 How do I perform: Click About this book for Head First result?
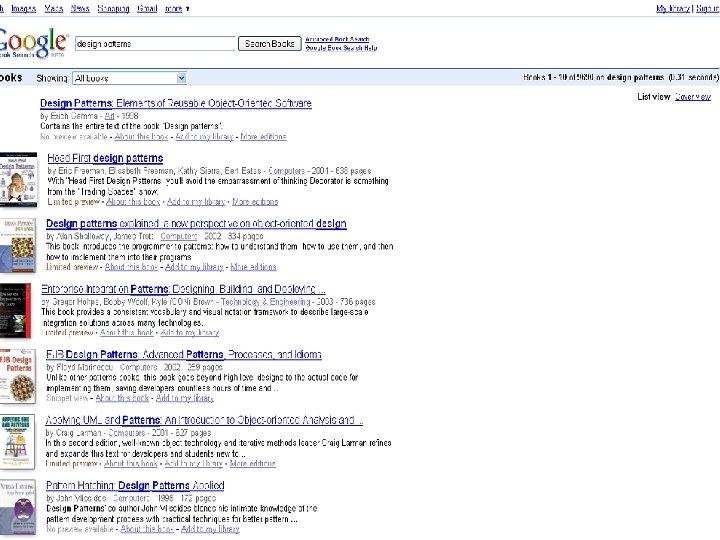[x=133, y=202]
